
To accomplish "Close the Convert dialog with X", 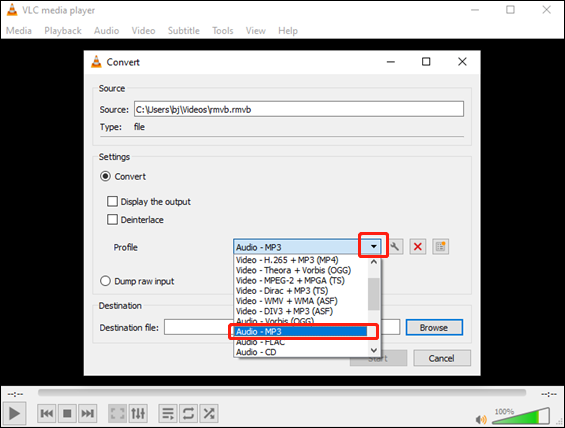I will coord(462,62).
